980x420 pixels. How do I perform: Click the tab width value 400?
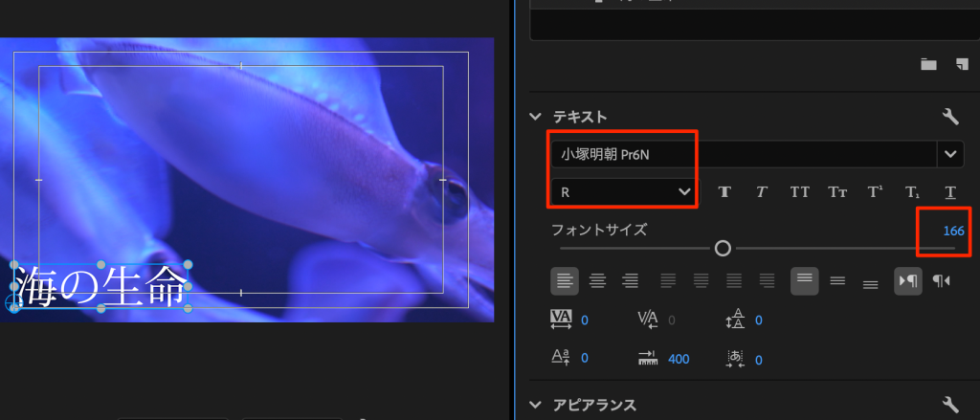[x=679, y=359]
